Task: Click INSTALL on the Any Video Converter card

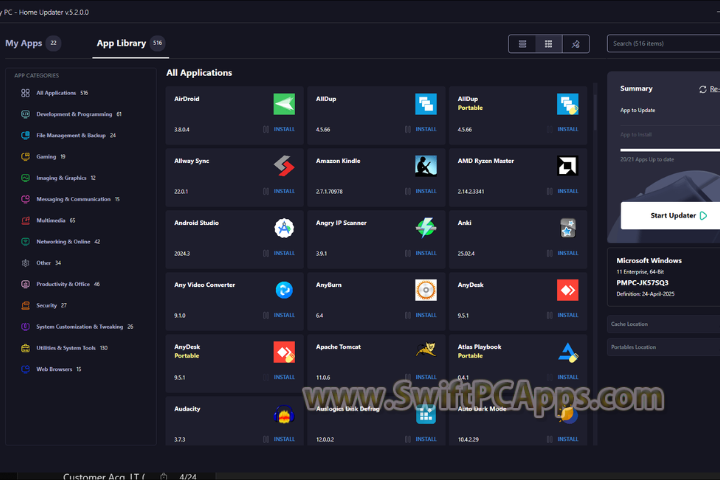Action: tap(284, 316)
